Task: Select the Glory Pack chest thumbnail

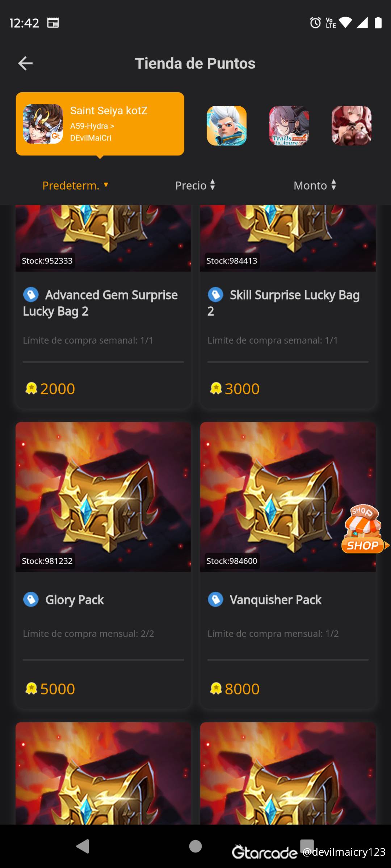Action: point(103,497)
